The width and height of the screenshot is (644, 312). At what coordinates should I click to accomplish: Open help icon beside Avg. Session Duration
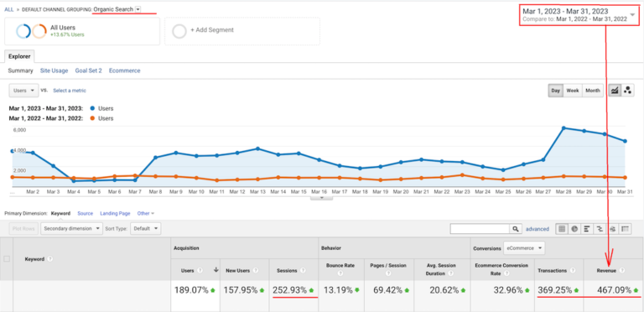451,273
